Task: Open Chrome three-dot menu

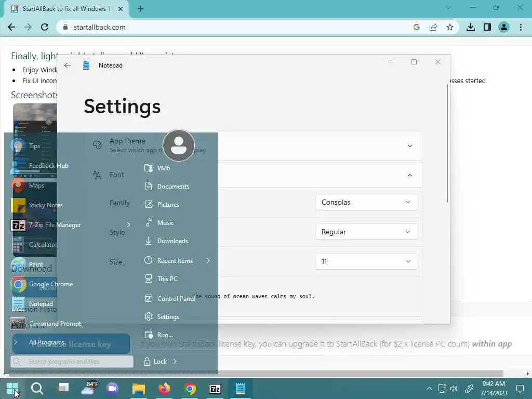Action: pyautogui.click(x=521, y=27)
